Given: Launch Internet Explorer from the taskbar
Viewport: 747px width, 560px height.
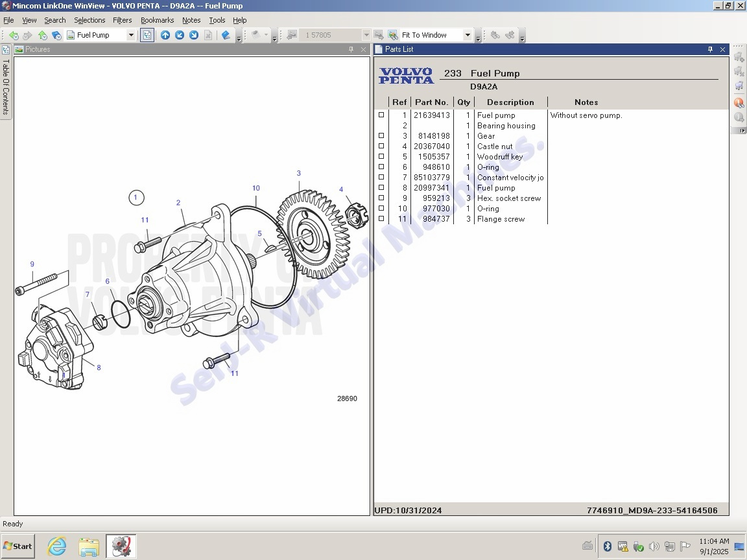Looking at the screenshot, I should [x=57, y=546].
